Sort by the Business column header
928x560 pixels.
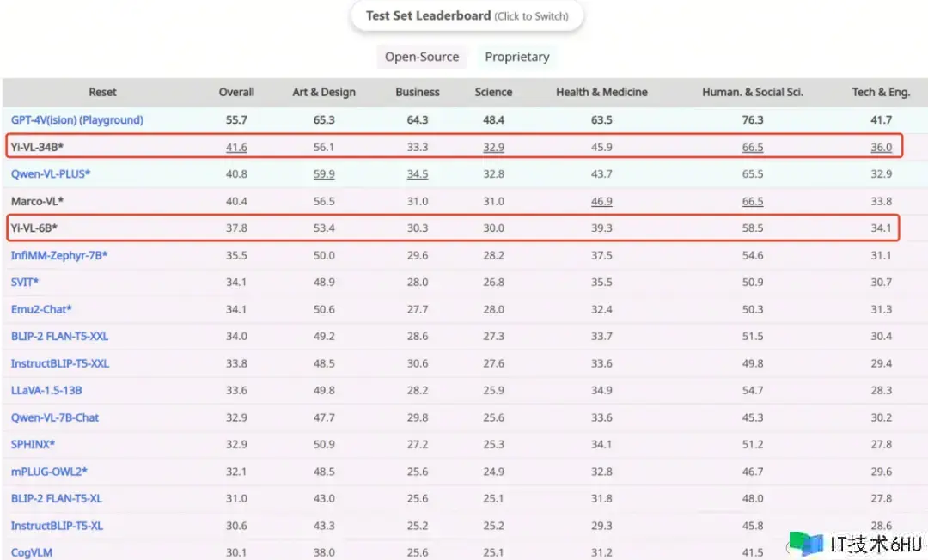click(x=418, y=92)
